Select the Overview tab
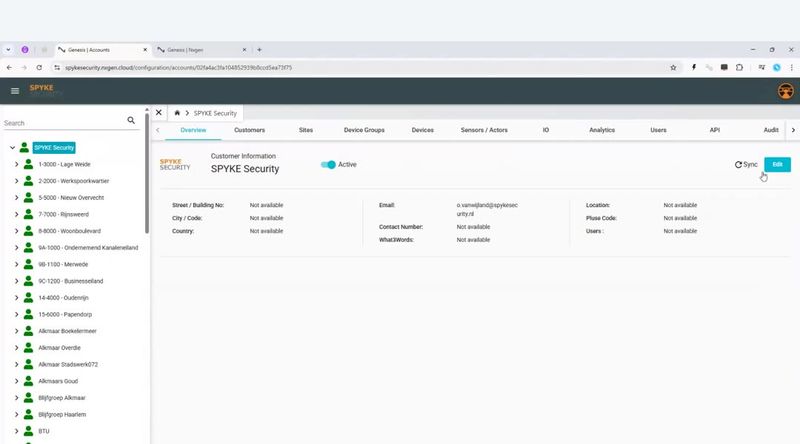The image size is (800, 444). point(193,130)
